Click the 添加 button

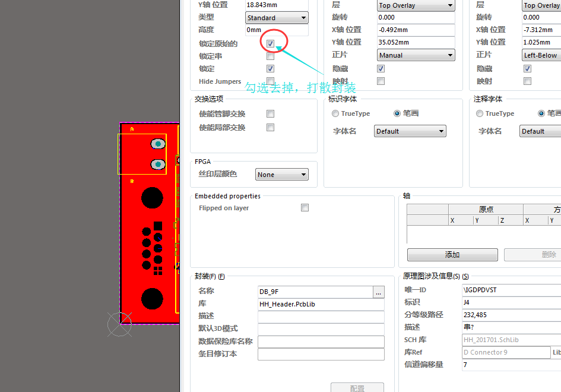pos(452,255)
